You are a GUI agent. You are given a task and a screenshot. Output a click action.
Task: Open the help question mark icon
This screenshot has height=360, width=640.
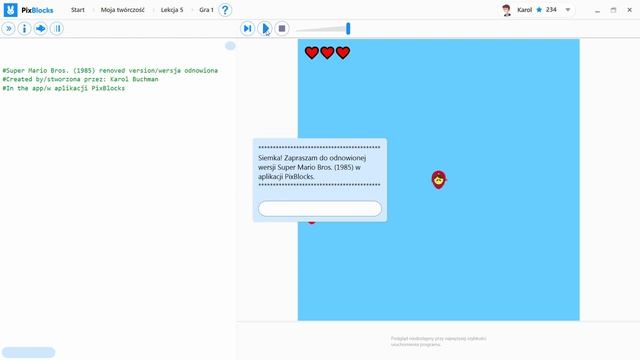point(225,10)
